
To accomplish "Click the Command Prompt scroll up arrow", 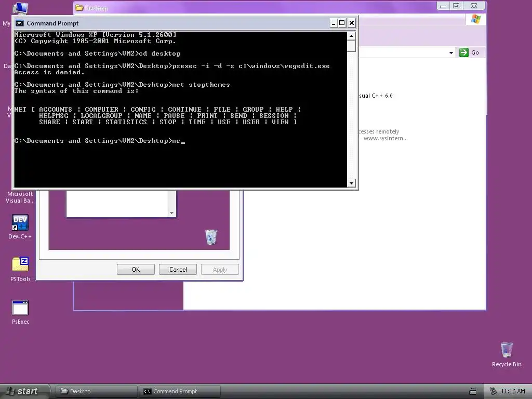I will pyautogui.click(x=351, y=36).
